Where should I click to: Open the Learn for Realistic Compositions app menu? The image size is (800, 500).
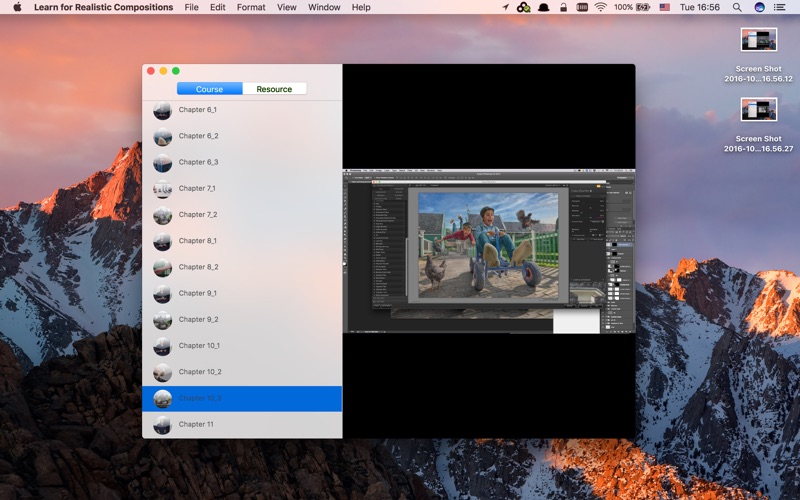pos(104,7)
